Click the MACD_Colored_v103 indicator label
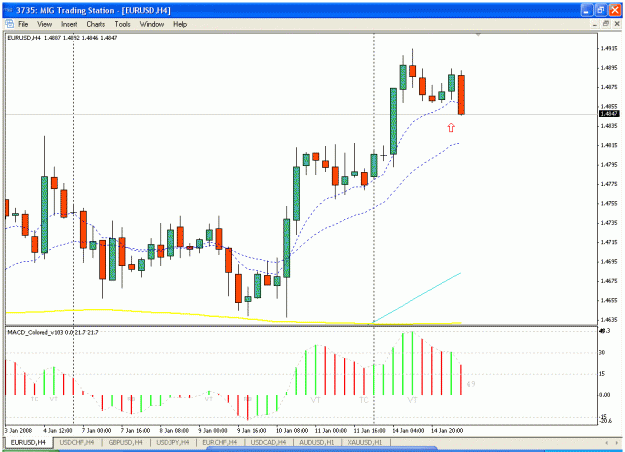The height and width of the screenshot is (452, 625). 53,332
